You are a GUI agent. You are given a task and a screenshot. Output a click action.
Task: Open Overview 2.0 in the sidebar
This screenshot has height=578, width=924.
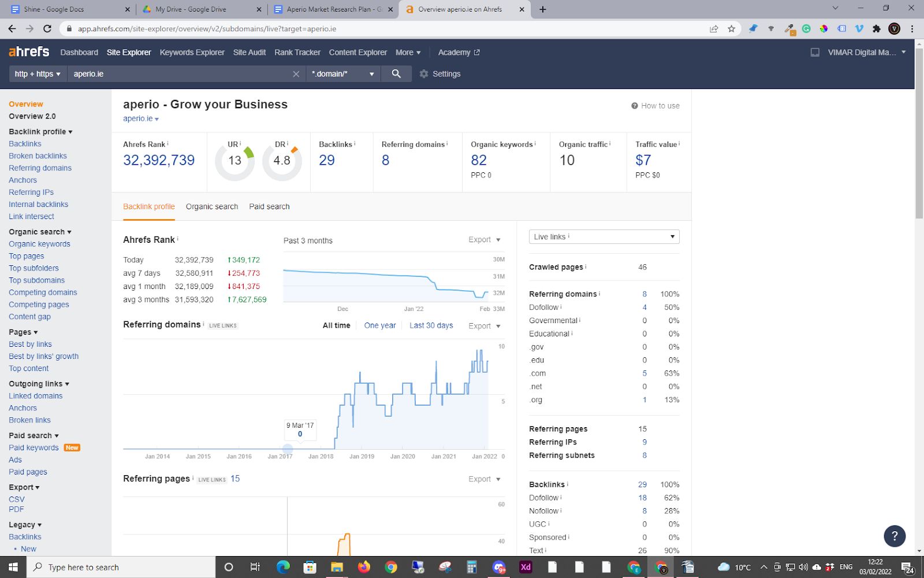coord(32,116)
